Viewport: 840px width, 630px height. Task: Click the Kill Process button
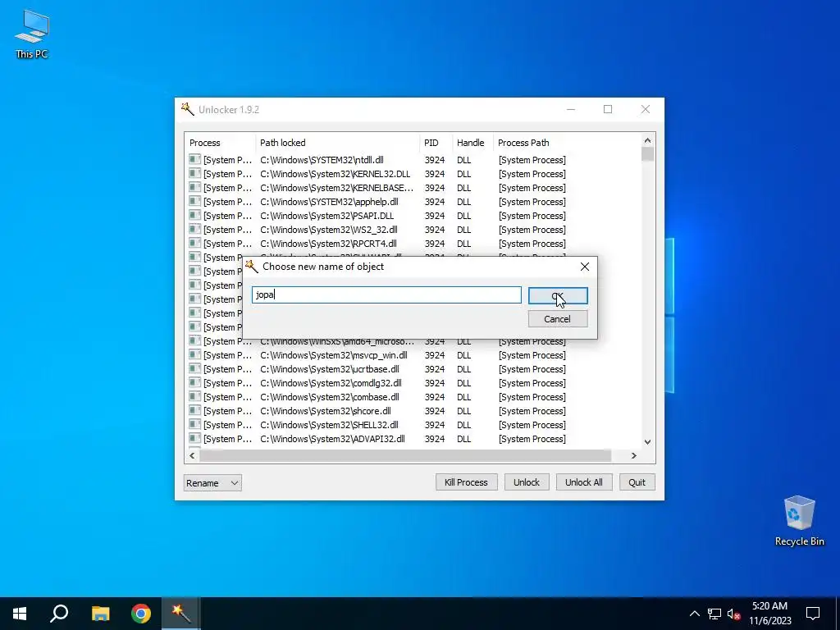(466, 482)
